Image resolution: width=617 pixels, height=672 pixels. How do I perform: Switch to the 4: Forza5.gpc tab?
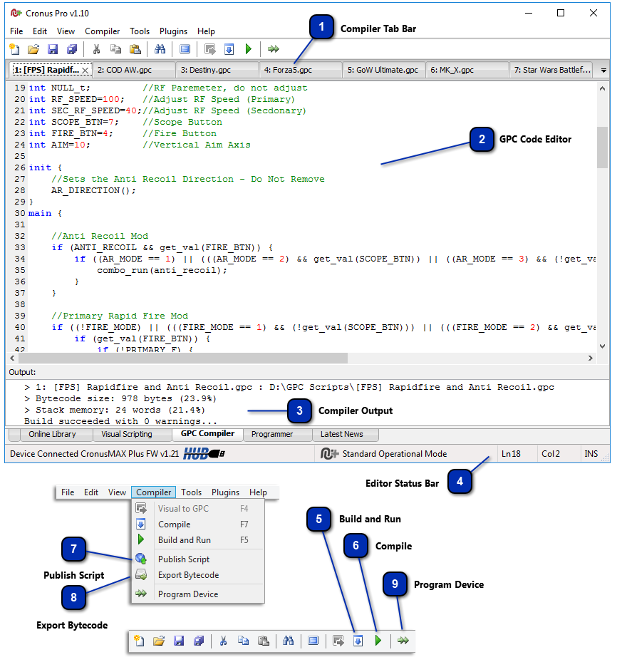[301, 70]
